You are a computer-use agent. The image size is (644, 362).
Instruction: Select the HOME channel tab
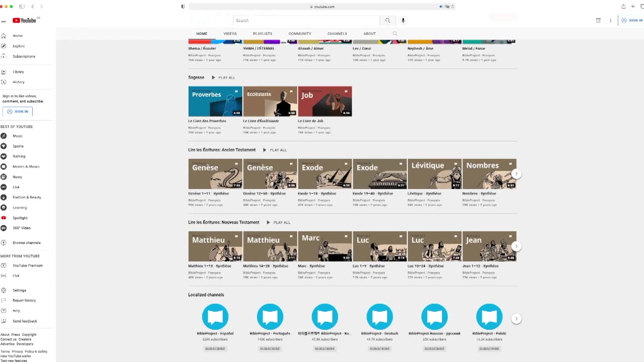click(x=202, y=34)
